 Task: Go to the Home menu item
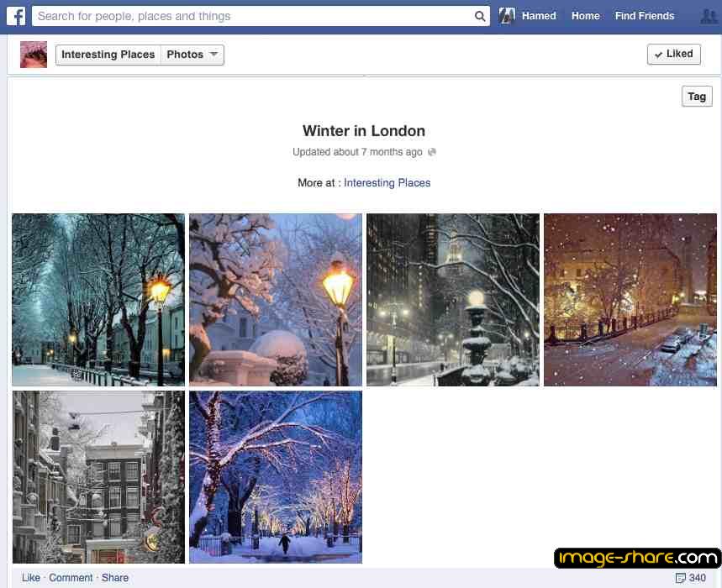[585, 16]
